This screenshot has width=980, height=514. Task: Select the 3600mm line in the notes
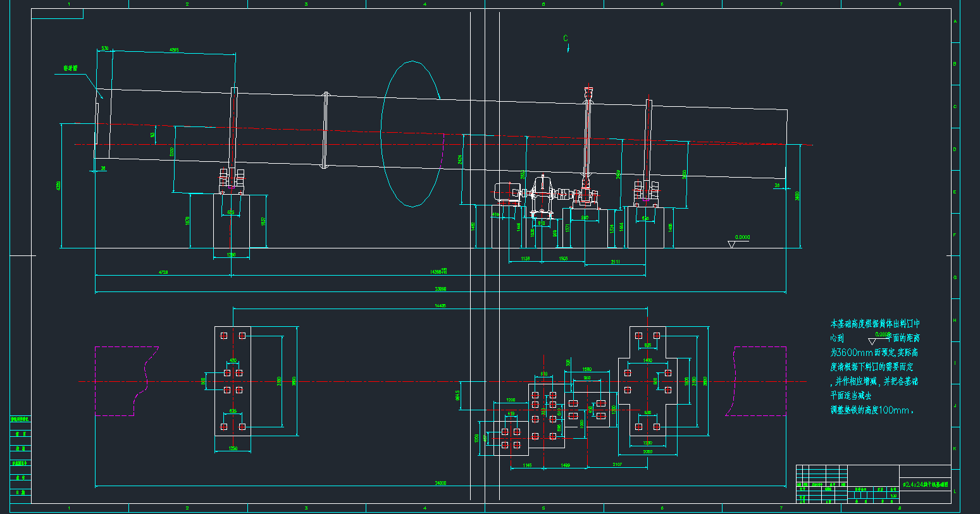tap(874, 352)
